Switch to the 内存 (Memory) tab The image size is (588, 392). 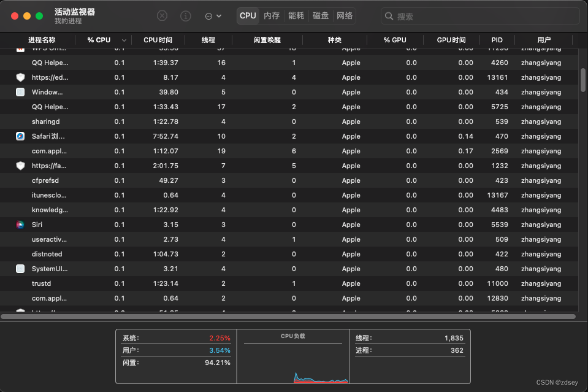[x=271, y=17]
